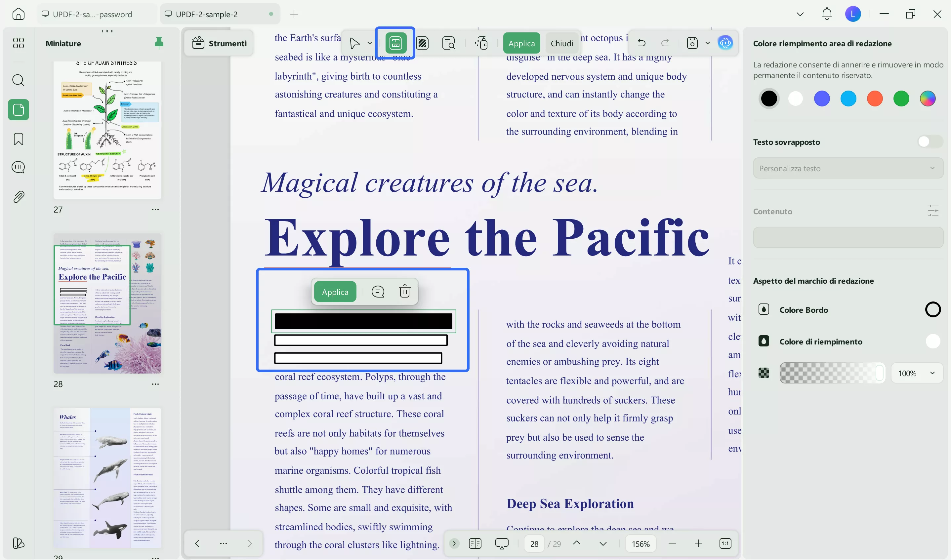Click Applica in the top toolbar
This screenshot has width=951, height=560.
[x=521, y=43]
